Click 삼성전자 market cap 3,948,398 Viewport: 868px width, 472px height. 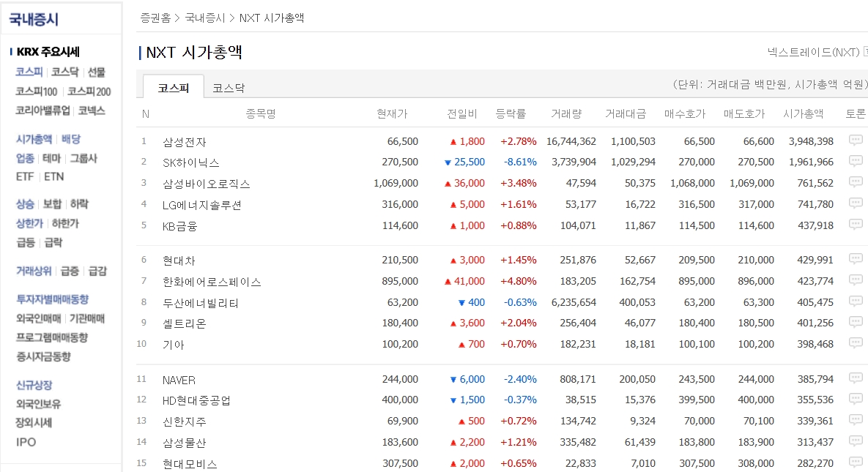tap(811, 141)
